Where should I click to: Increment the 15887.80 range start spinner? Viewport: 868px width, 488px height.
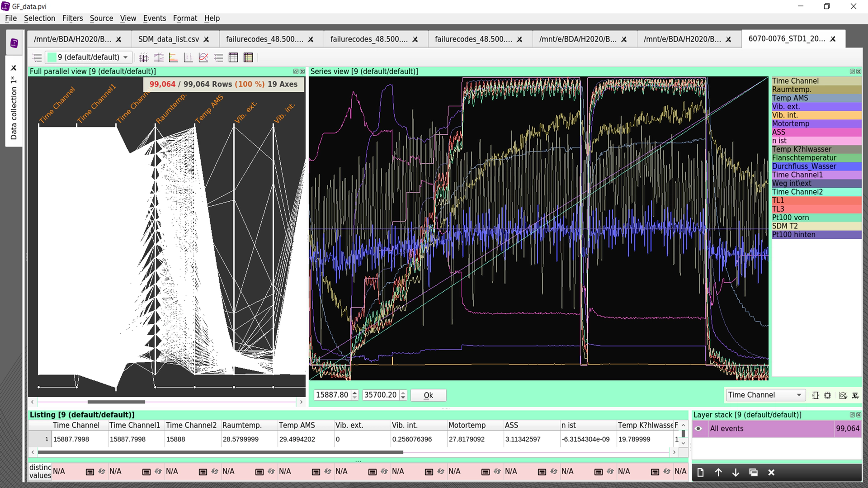[355, 392]
